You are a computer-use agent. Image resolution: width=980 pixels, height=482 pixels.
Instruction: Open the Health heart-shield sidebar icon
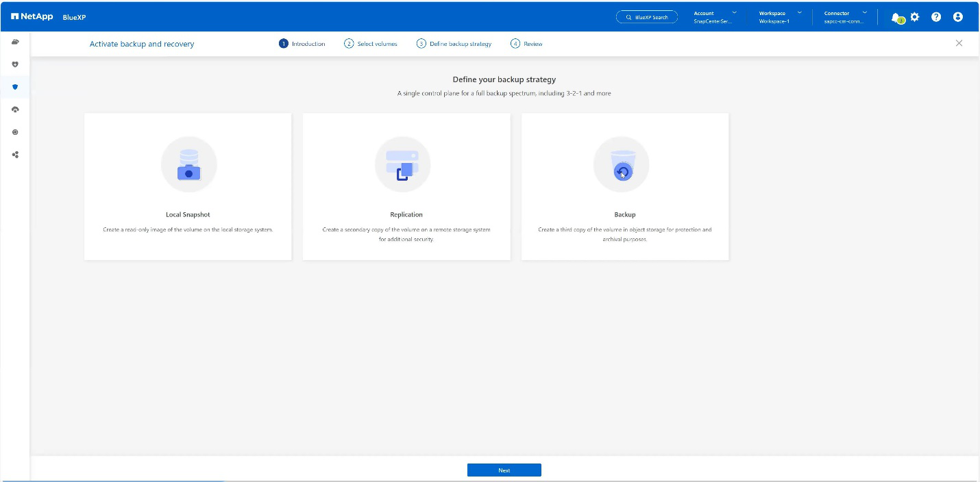[15, 64]
